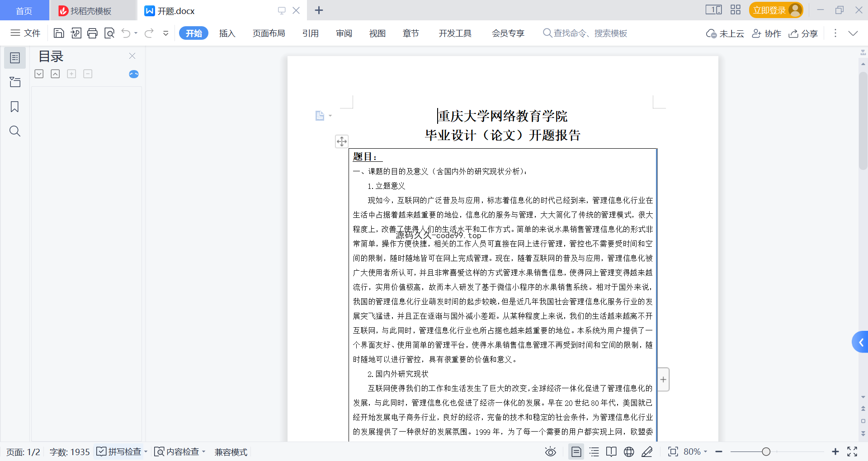Click the window layout grid icon
The image size is (868, 461).
click(x=736, y=10)
